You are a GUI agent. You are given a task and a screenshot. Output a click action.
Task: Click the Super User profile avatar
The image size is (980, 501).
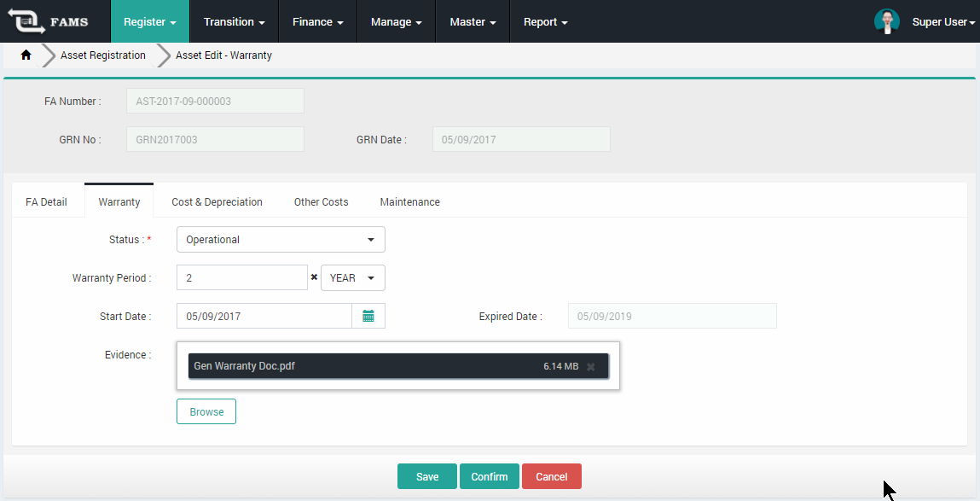[x=887, y=20]
